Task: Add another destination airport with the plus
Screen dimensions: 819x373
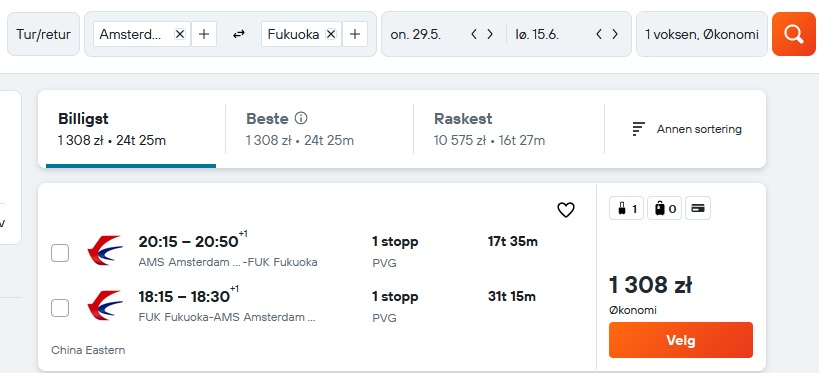Action: click(355, 34)
